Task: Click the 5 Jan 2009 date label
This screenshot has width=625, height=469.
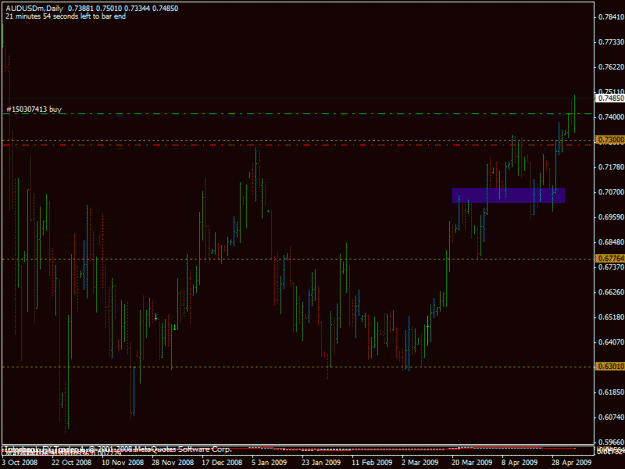Action: click(269, 462)
